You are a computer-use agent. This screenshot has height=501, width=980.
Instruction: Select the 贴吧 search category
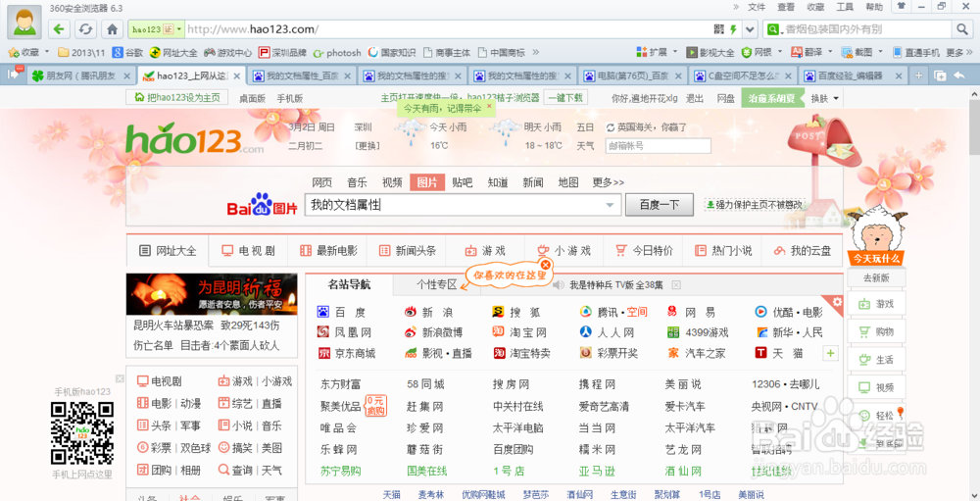point(463,182)
